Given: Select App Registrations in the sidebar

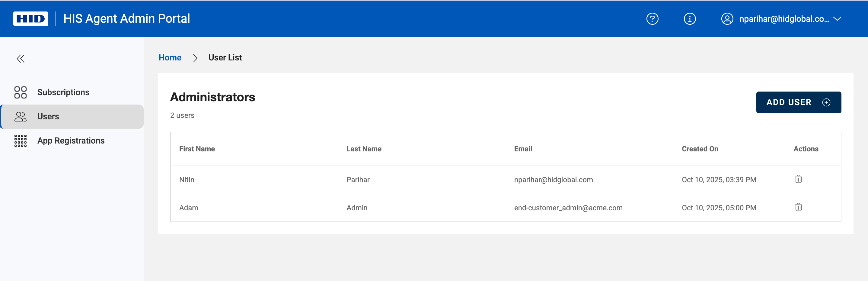Looking at the screenshot, I should [71, 141].
